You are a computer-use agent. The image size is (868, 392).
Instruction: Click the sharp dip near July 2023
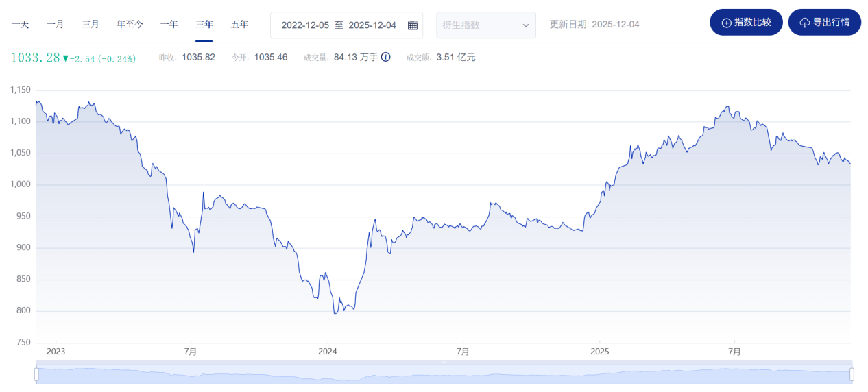(193, 252)
